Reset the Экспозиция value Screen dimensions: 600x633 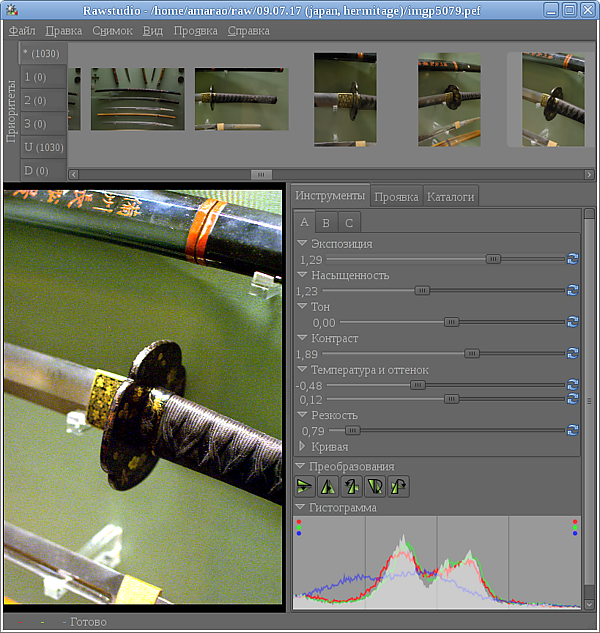(572, 259)
